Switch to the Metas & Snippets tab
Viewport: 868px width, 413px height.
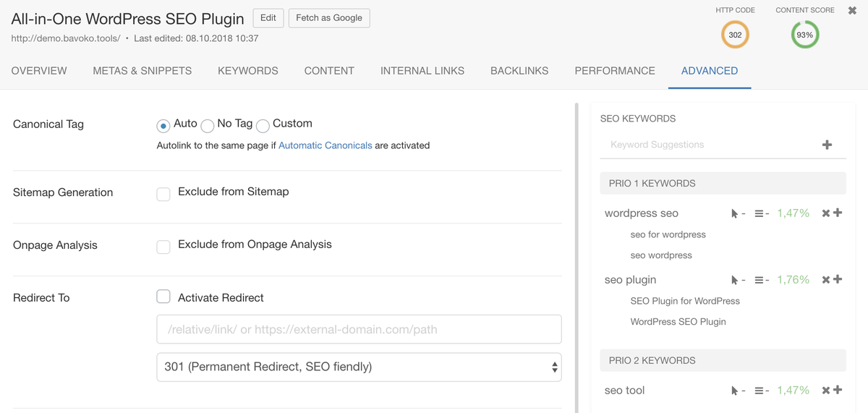pos(142,71)
